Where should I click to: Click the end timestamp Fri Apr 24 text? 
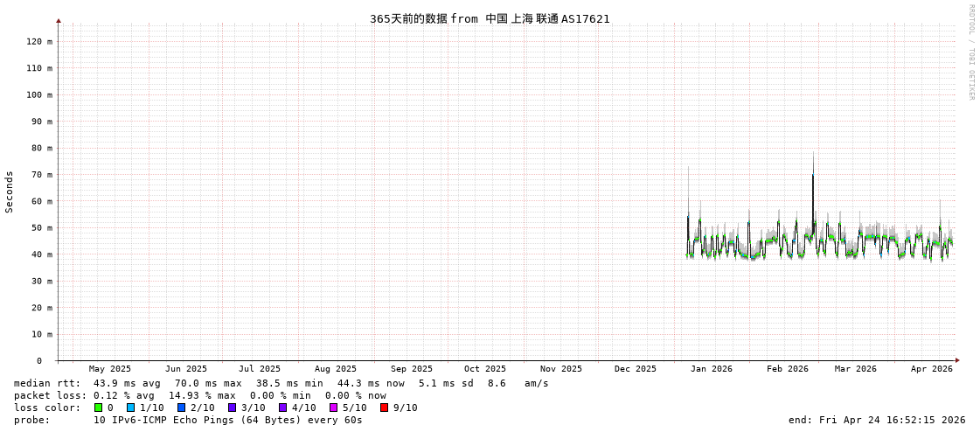pos(876,420)
